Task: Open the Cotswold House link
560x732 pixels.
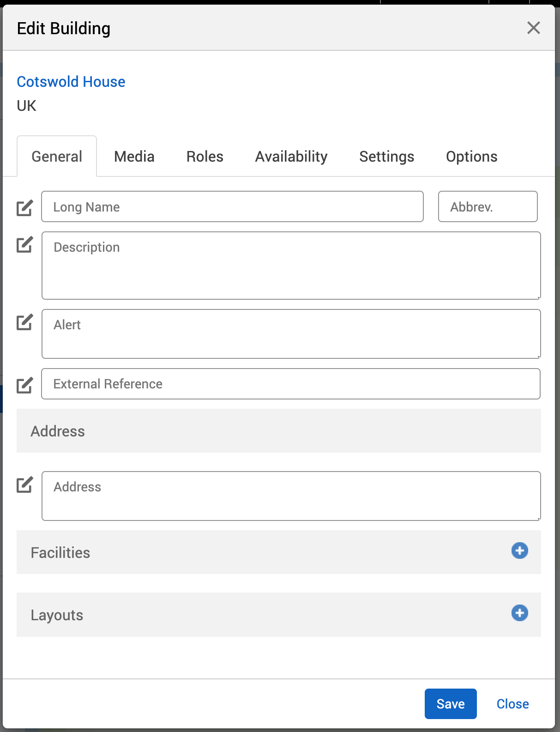Action: tap(71, 82)
